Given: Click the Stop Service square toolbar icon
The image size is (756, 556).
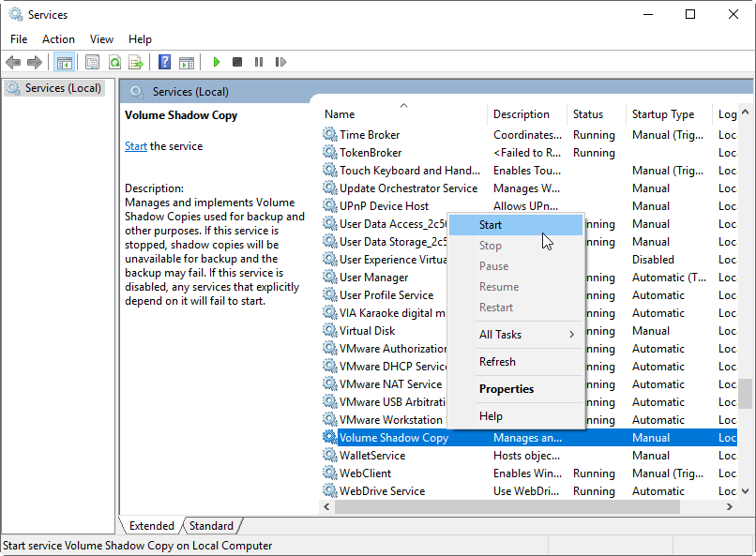Looking at the screenshot, I should 237,62.
